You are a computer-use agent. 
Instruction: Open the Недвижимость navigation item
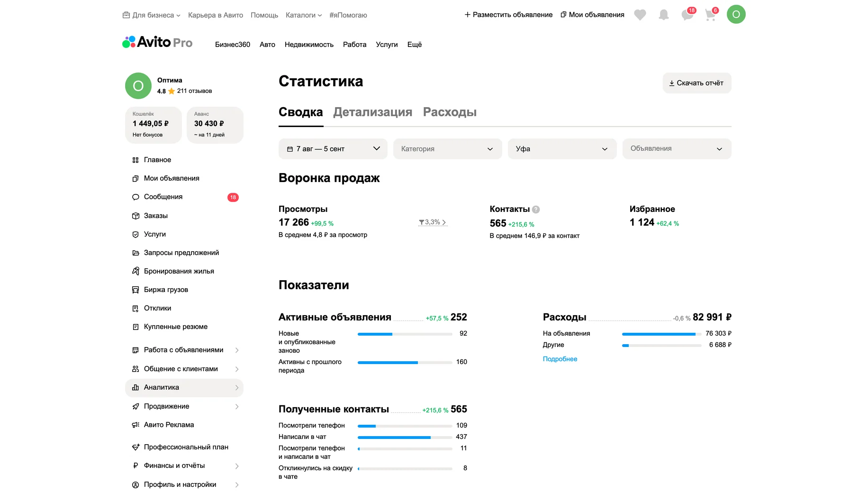309,45
